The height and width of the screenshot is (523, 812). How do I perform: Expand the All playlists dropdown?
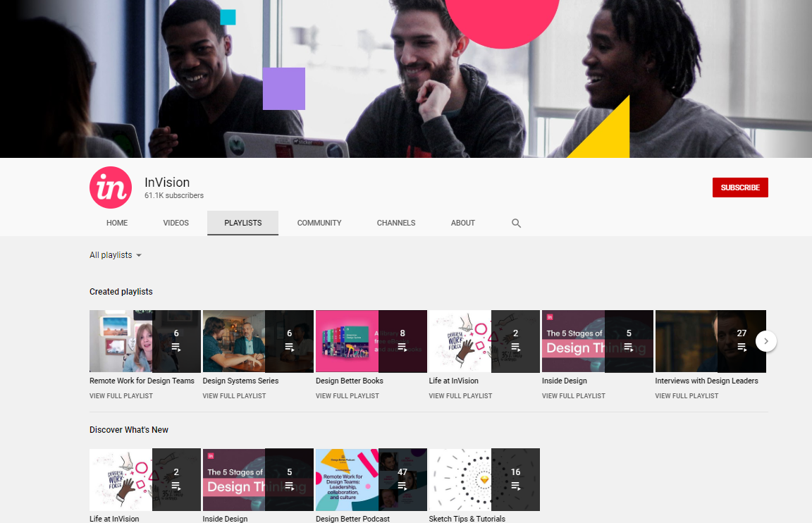pos(116,255)
